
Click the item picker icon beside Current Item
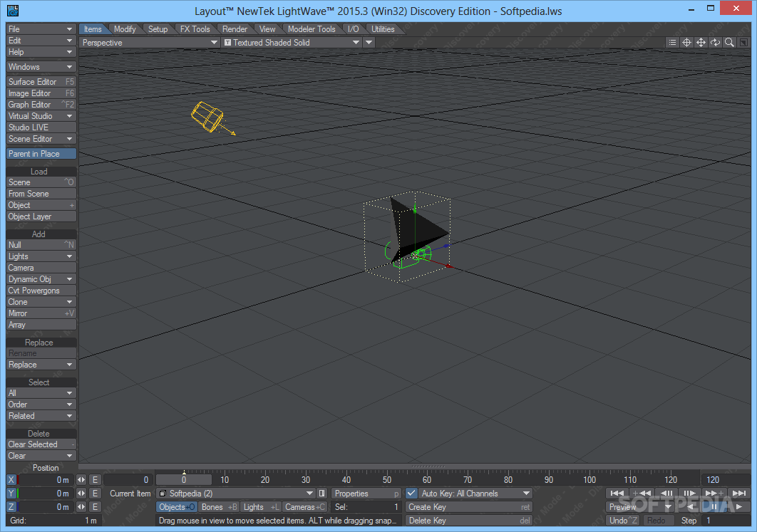[322, 494]
